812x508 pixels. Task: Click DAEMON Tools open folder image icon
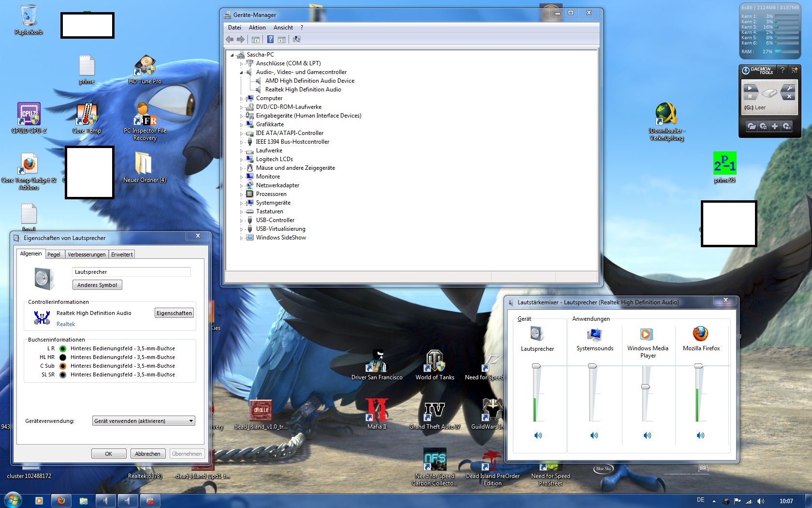752,126
